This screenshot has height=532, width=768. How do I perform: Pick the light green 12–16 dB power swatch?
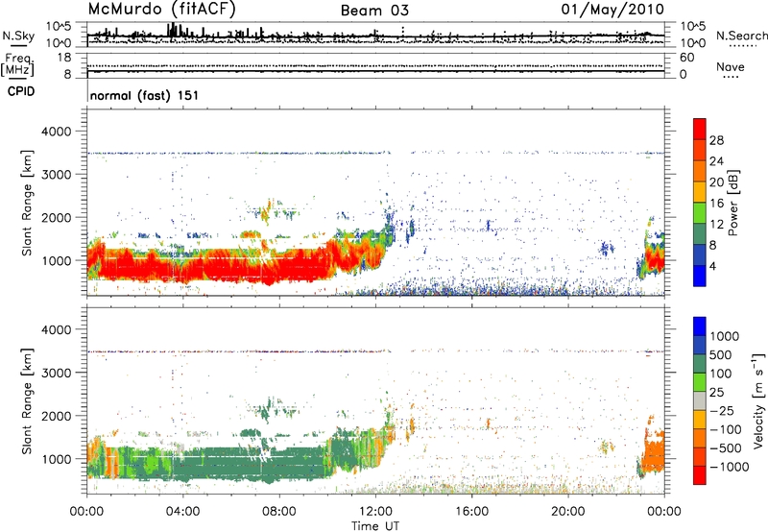(x=700, y=213)
